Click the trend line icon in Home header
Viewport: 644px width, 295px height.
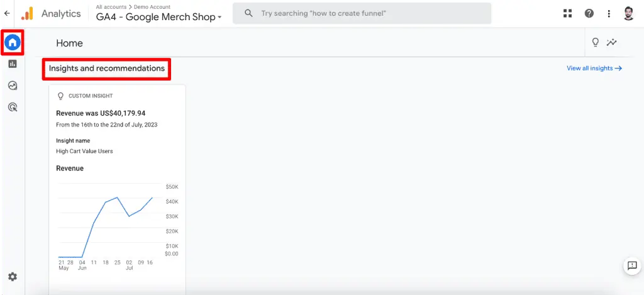point(611,43)
